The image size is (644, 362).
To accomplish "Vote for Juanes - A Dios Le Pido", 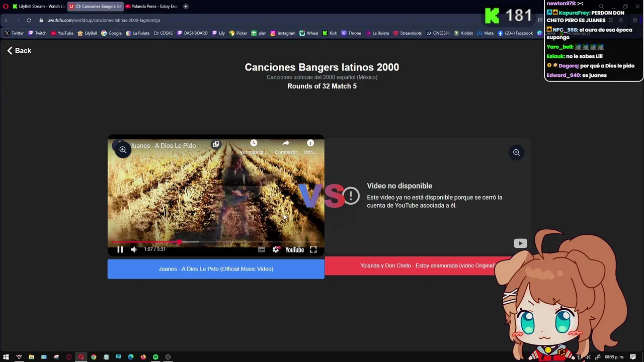I will coord(216,269).
